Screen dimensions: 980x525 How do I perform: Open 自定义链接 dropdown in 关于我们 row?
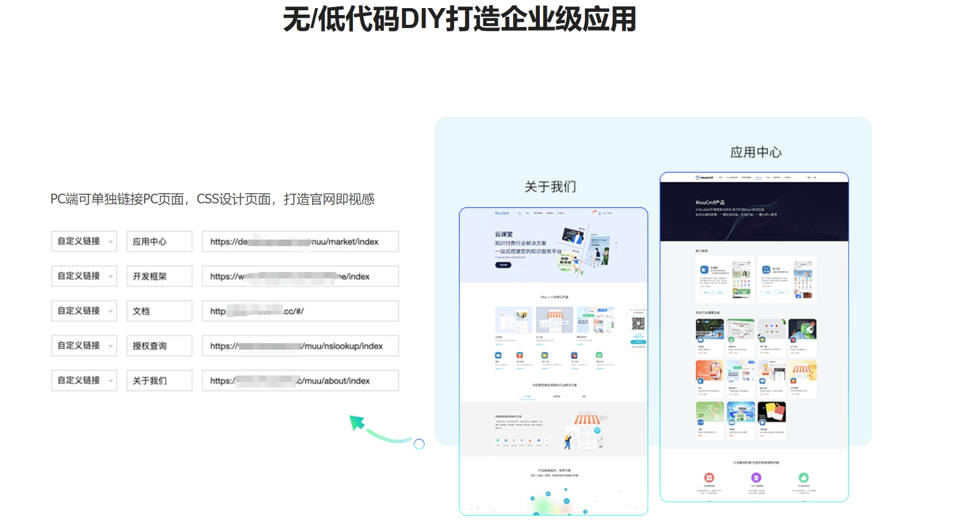[84, 380]
